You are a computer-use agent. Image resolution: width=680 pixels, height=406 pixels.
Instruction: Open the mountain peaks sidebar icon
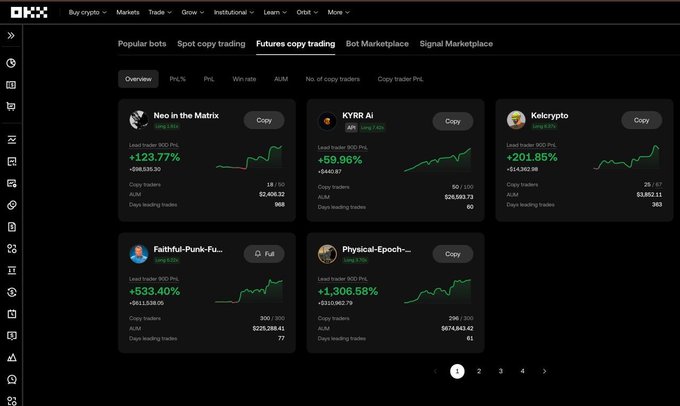pos(12,357)
